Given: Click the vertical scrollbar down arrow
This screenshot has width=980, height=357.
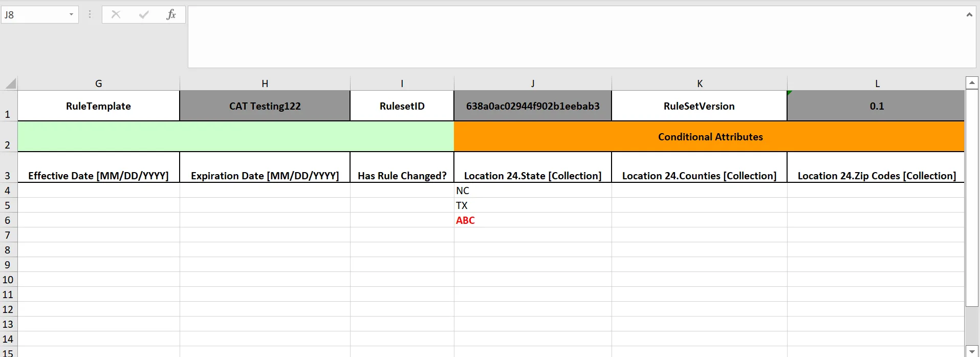Looking at the screenshot, I should (x=972, y=351).
